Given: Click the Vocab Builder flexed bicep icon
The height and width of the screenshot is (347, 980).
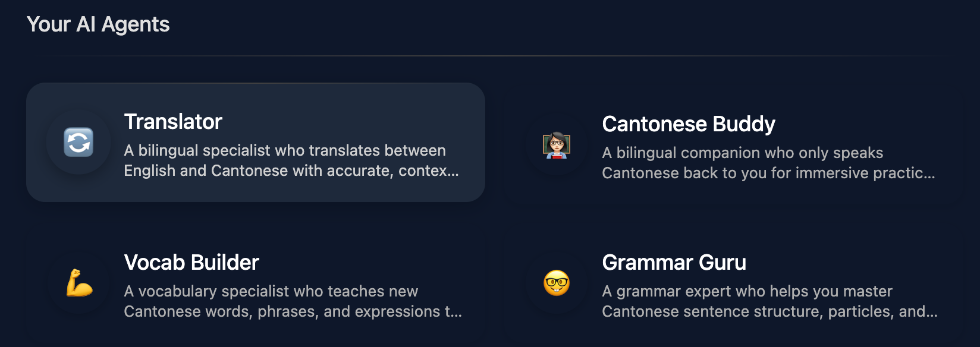Looking at the screenshot, I should 79,283.
